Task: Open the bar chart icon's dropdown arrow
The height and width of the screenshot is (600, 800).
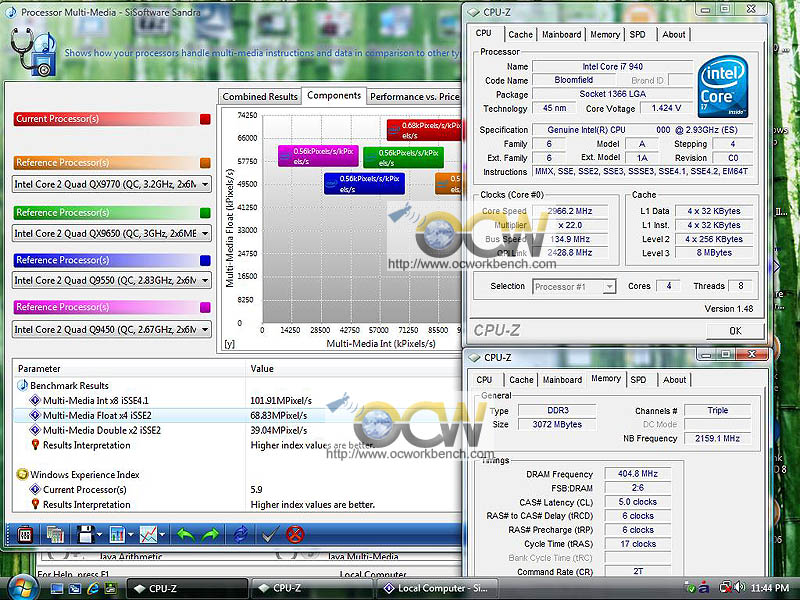Action: tap(131, 535)
